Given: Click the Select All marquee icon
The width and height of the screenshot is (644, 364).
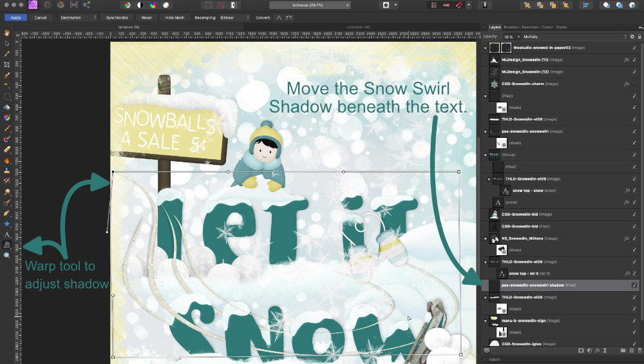Looking at the screenshot, I should coord(208,5).
